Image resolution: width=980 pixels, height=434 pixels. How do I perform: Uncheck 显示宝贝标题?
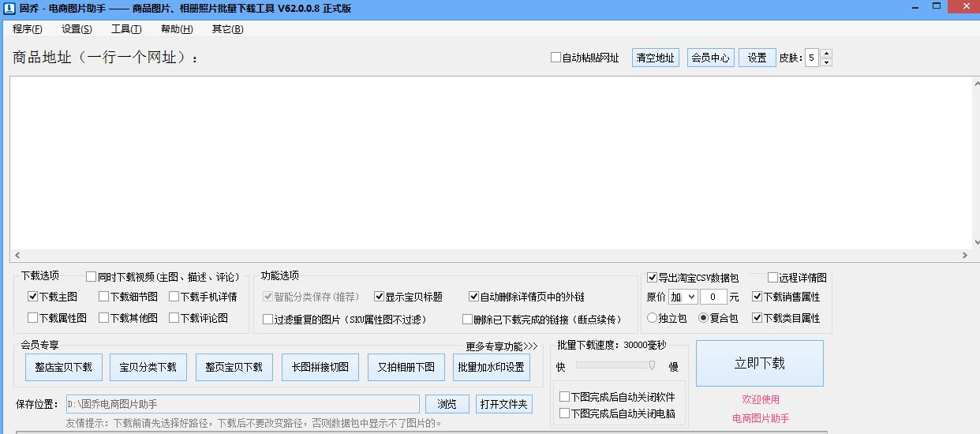point(379,297)
